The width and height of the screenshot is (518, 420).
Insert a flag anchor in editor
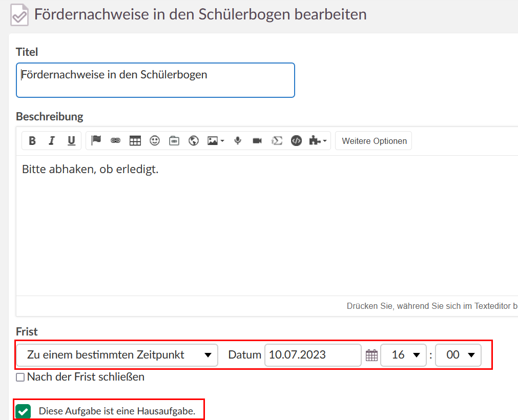[96, 141]
